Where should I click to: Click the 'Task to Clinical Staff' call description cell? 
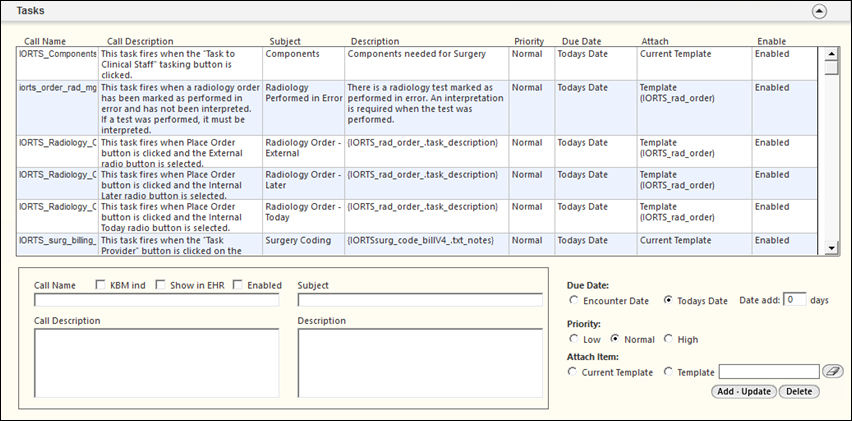pos(180,64)
